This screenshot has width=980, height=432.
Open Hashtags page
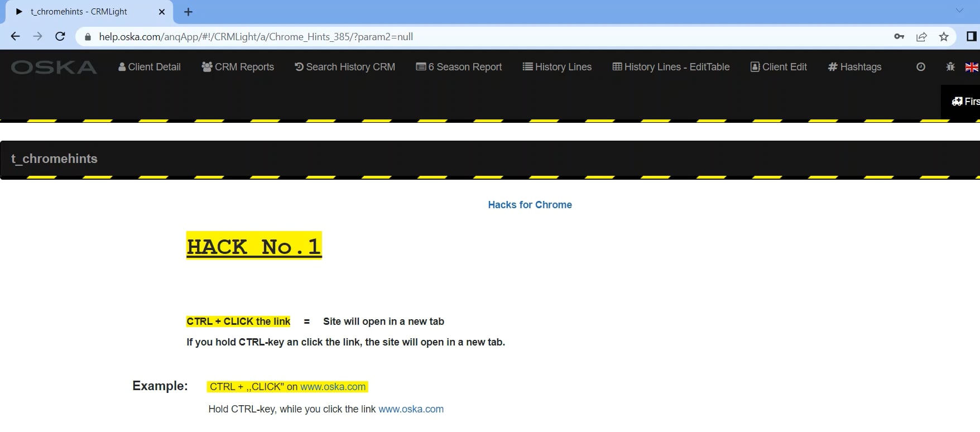[x=854, y=67]
